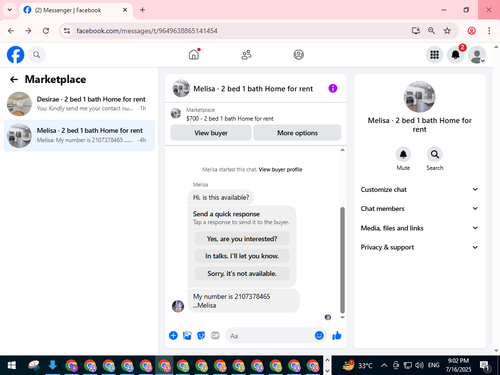Open the account profile avatar menu
The width and height of the screenshot is (500, 375).
coord(477,55)
